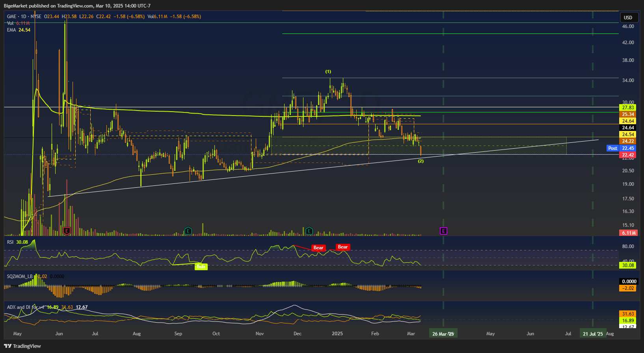Click the 27.83 price label
This screenshot has width=644, height=353.
pyautogui.click(x=628, y=108)
